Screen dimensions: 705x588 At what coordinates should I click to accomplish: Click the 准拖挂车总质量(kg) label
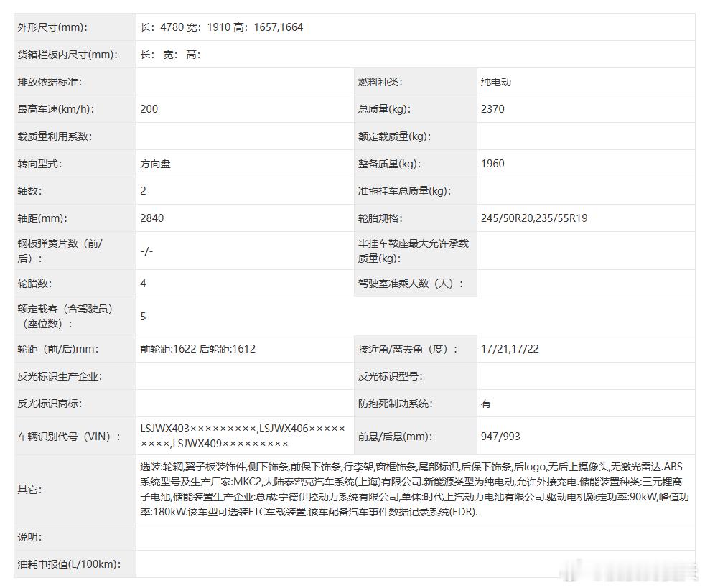(405, 191)
